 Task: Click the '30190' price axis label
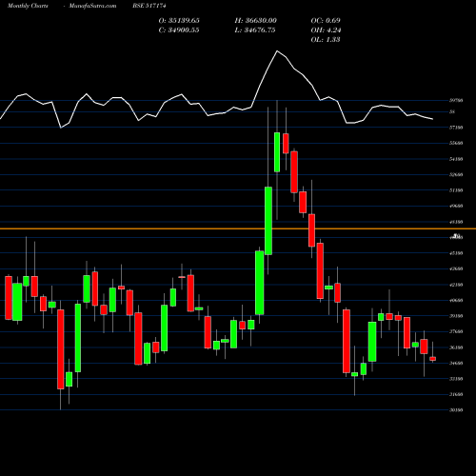coord(456,410)
